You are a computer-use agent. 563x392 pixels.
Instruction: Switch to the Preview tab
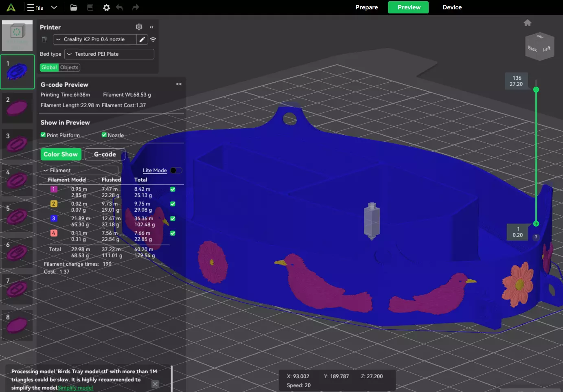pyautogui.click(x=408, y=7)
